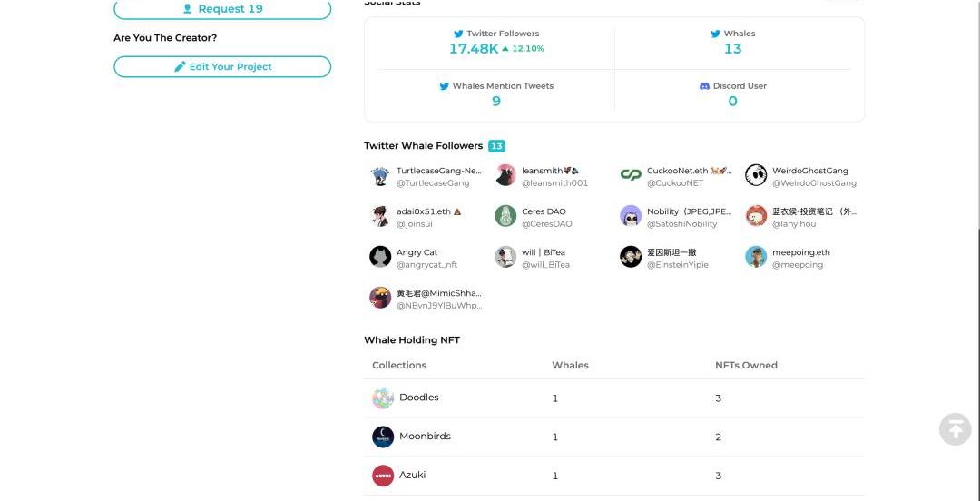The width and height of the screenshot is (980, 501).
Task: Open the @angrycat_nft handle link
Action: [x=426, y=265]
